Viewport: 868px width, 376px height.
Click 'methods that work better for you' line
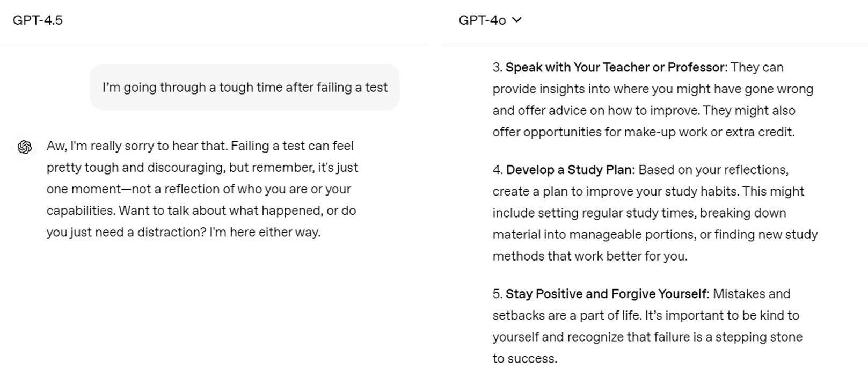pos(590,256)
